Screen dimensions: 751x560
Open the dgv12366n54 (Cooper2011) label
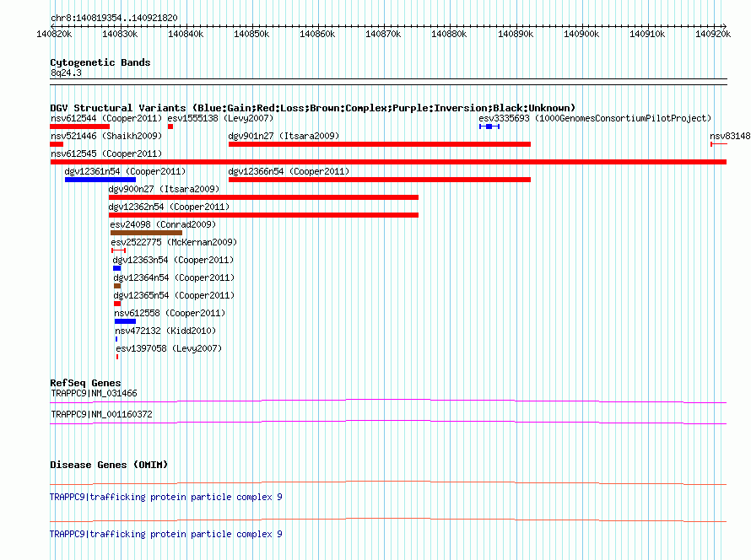pos(289,171)
